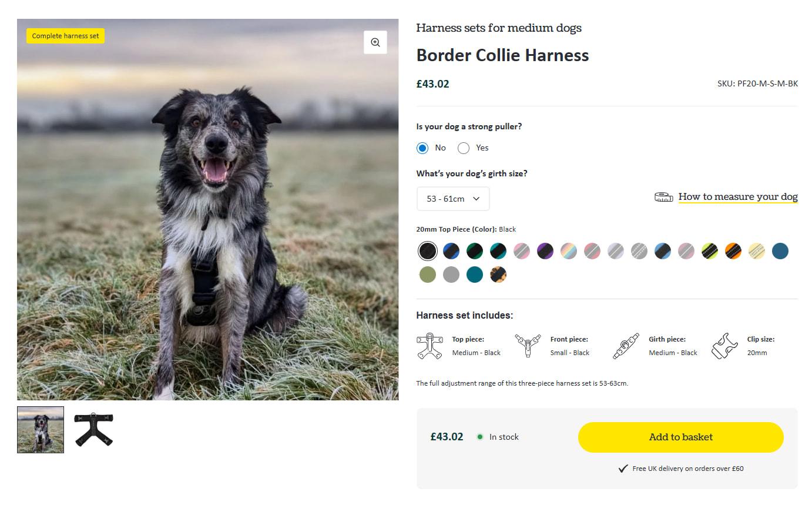Click the checkmark beside free UK delivery text
Screen dimensions: 812x505
[622, 469]
